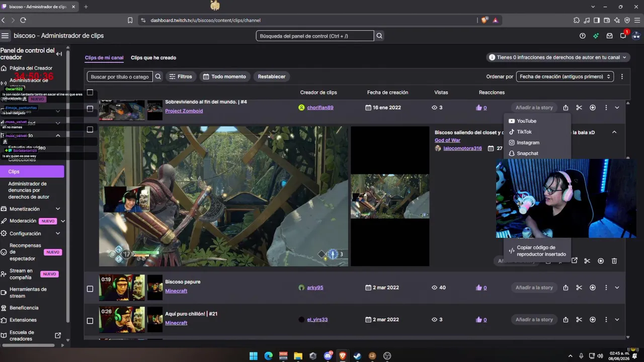Screen dimensions: 644x362
Task: Tick the Aquí puro chillón clip checkbox
Action: 90,321
